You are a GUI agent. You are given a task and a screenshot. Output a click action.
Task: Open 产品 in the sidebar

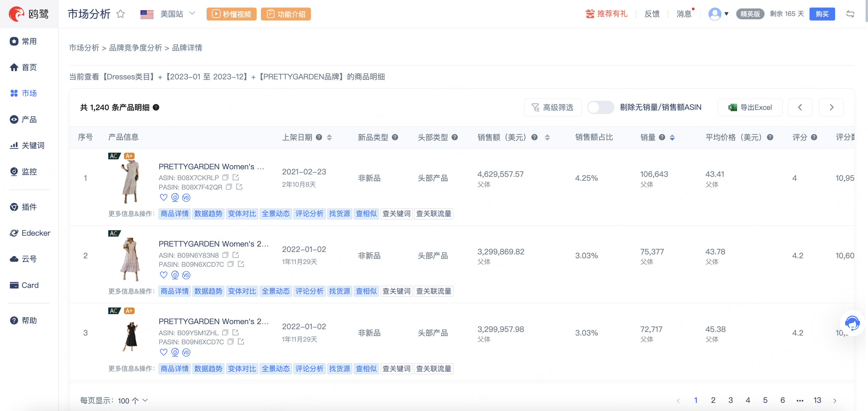coord(24,119)
